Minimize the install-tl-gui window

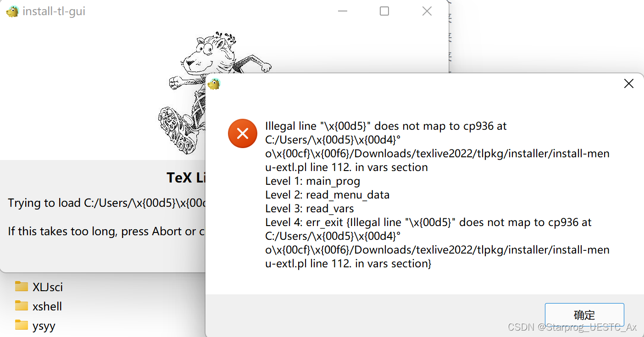click(343, 11)
